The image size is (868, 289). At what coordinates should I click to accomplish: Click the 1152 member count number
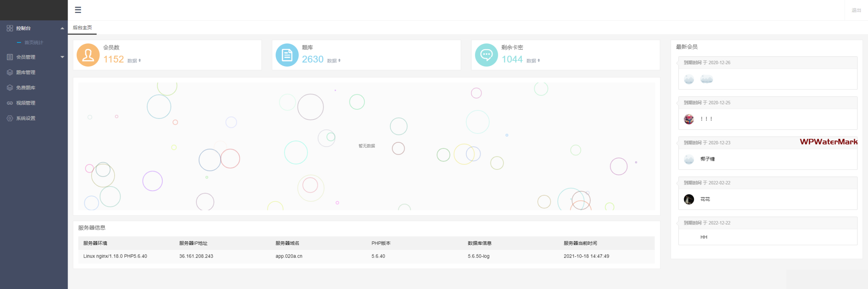pos(114,59)
